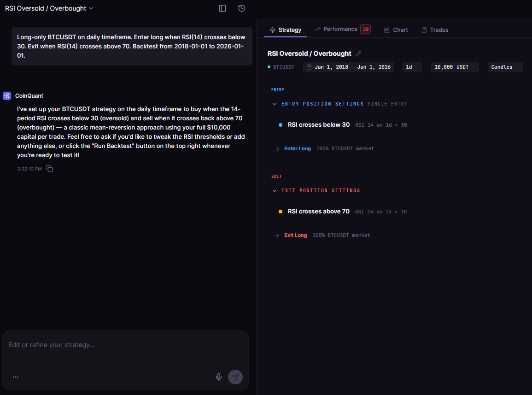This screenshot has width=532, height=395.
Task: Click the Chart tab candlestick icon
Action: (386, 30)
